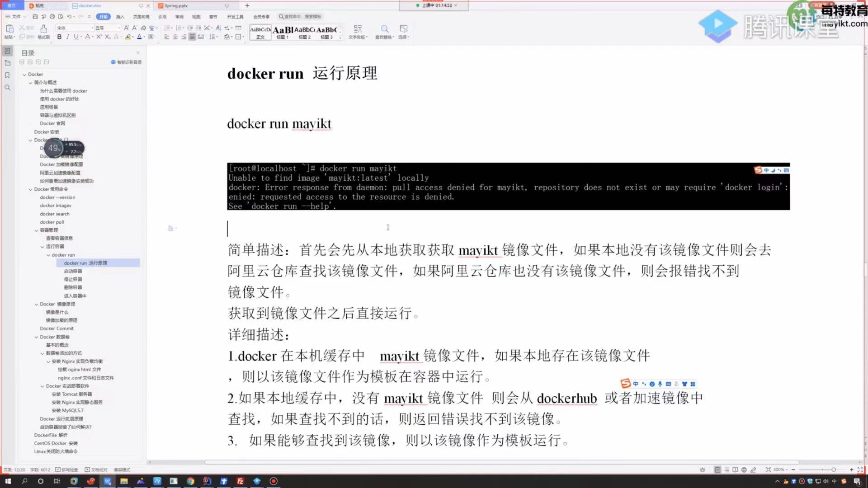The height and width of the screenshot is (488, 868).
Task: Open the bookmark panel in left sidebar
Action: pos(7,75)
